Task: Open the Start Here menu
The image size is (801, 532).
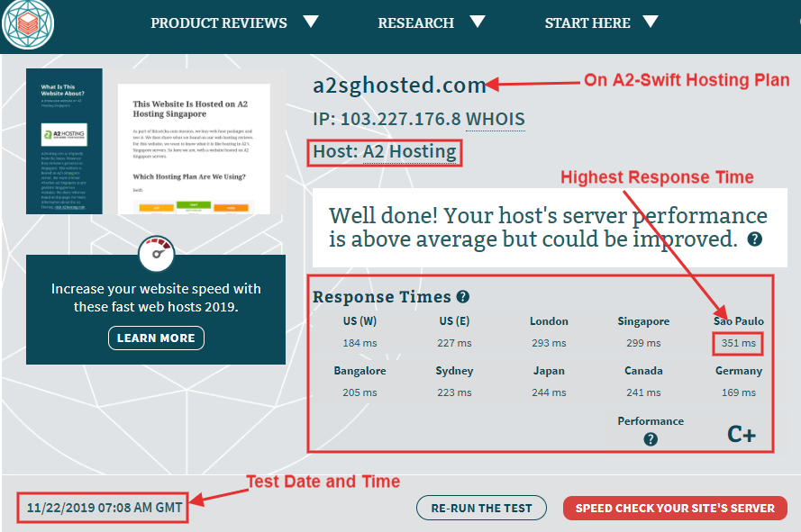Action: pos(587,23)
